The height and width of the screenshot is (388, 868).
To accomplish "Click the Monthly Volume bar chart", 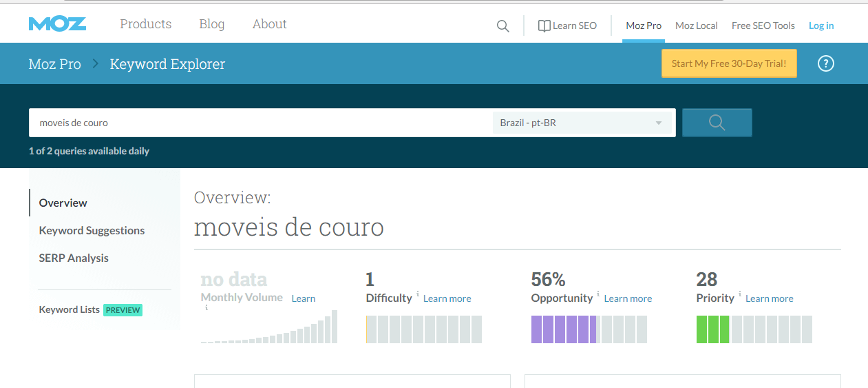I will click(x=269, y=327).
